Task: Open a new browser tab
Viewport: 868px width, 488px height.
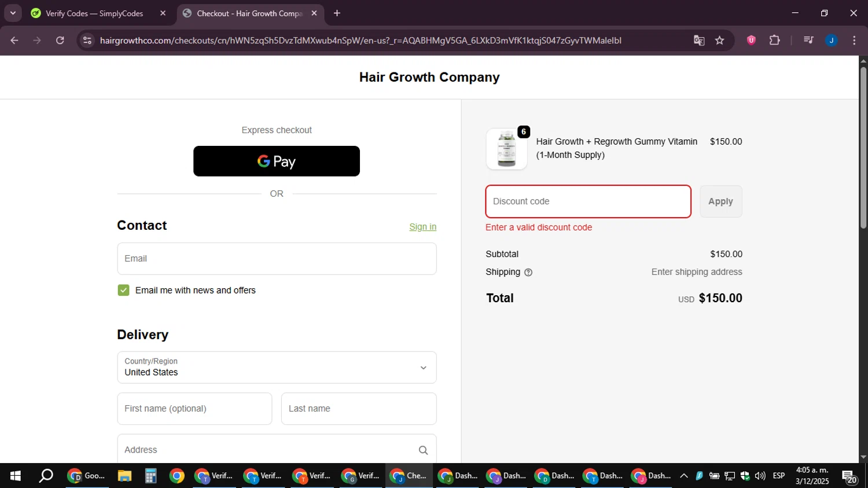Action: 337,13
